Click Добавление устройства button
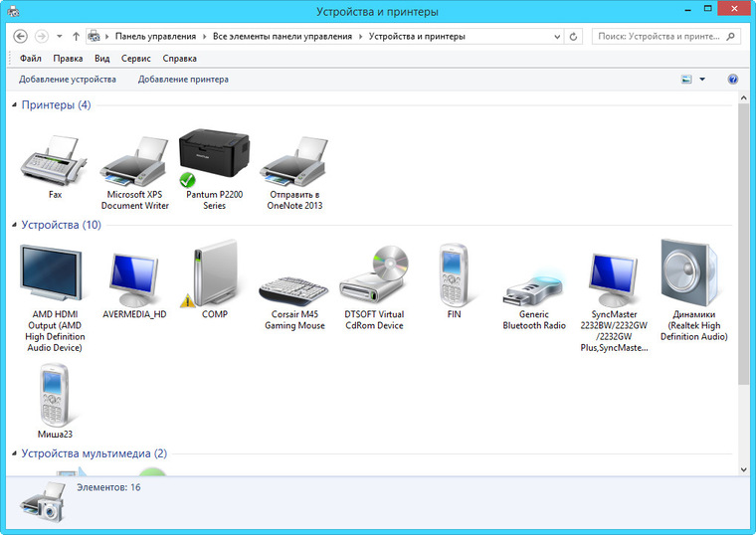 pos(68,79)
